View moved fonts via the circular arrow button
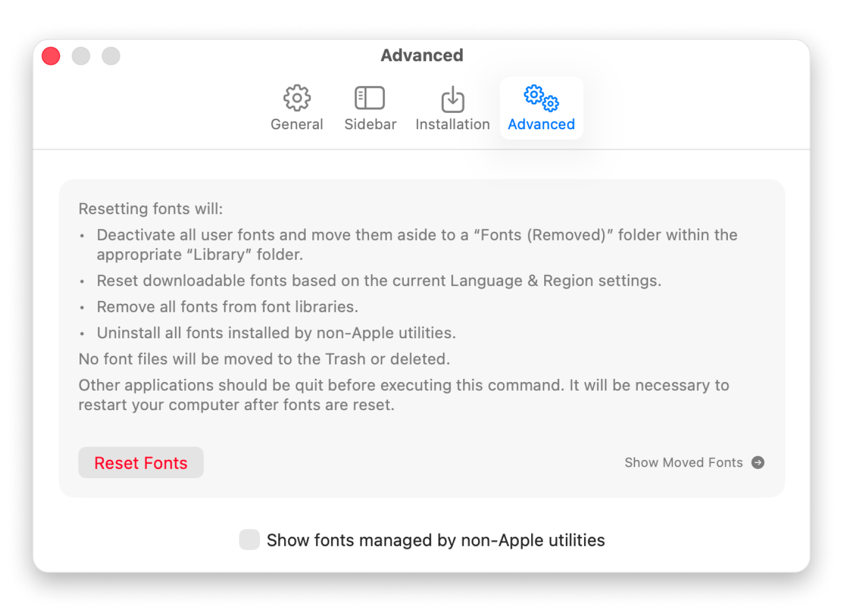Screen dimensions: 843x616 pos(759,463)
